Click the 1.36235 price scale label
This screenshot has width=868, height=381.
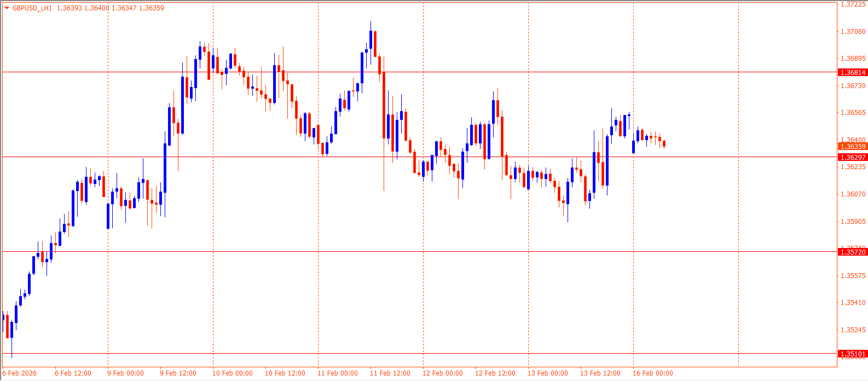[853, 167]
